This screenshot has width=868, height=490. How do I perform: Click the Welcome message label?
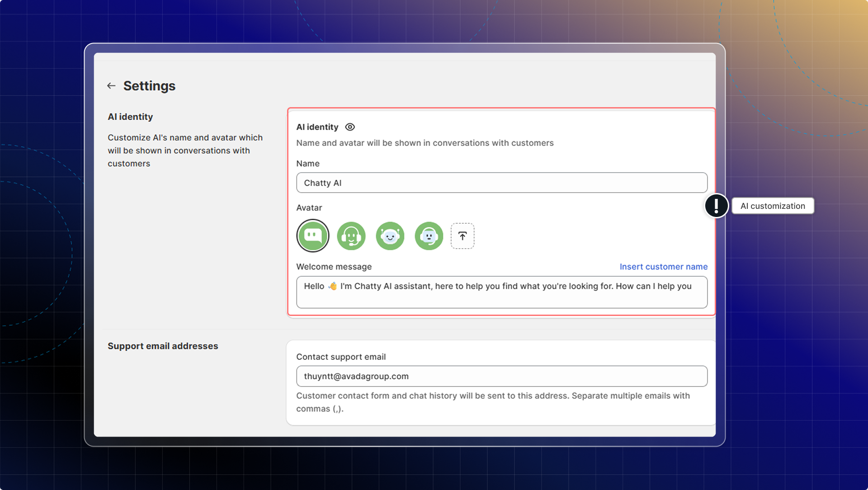click(334, 267)
